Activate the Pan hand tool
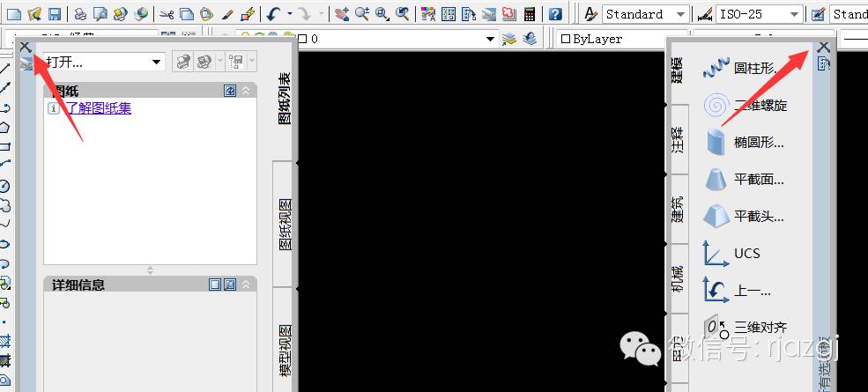The height and width of the screenshot is (392, 868). tap(342, 14)
